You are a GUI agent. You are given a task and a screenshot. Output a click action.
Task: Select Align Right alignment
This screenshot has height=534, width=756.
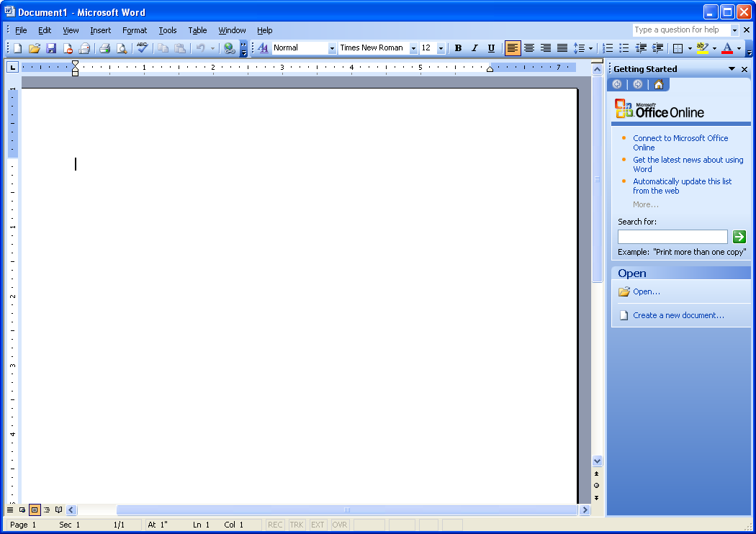coord(545,48)
